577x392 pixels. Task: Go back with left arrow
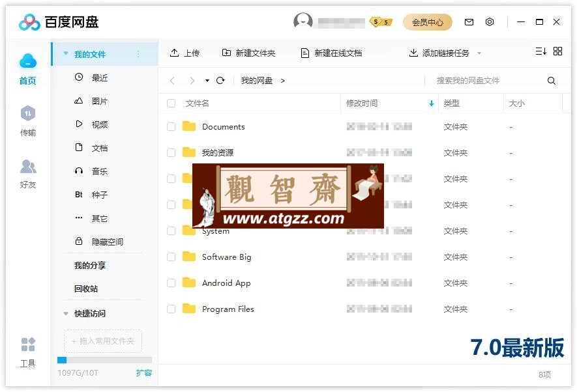172,81
